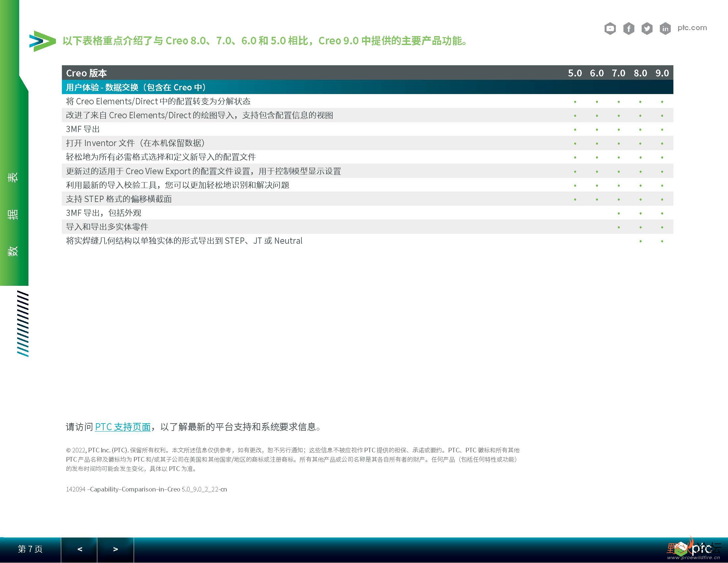The image size is (728, 563).
Task: Select row about Creo View Export 配置文件设置
Action: tap(367, 171)
